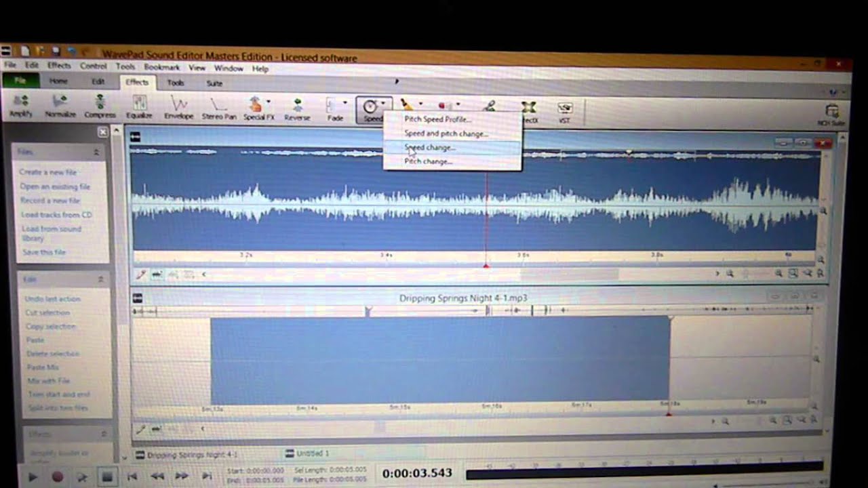
Task: Expand the Speed dropdown arrow
Action: click(383, 104)
